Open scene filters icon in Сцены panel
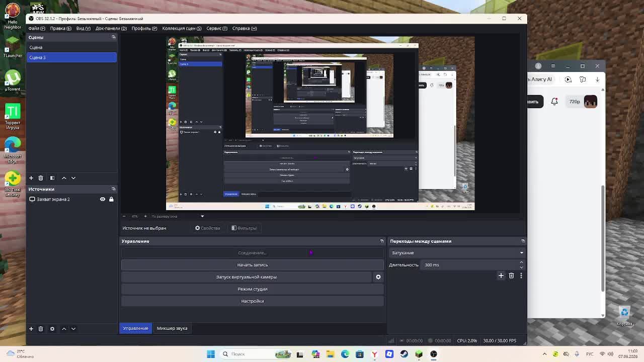The image size is (644, 362). tap(52, 178)
